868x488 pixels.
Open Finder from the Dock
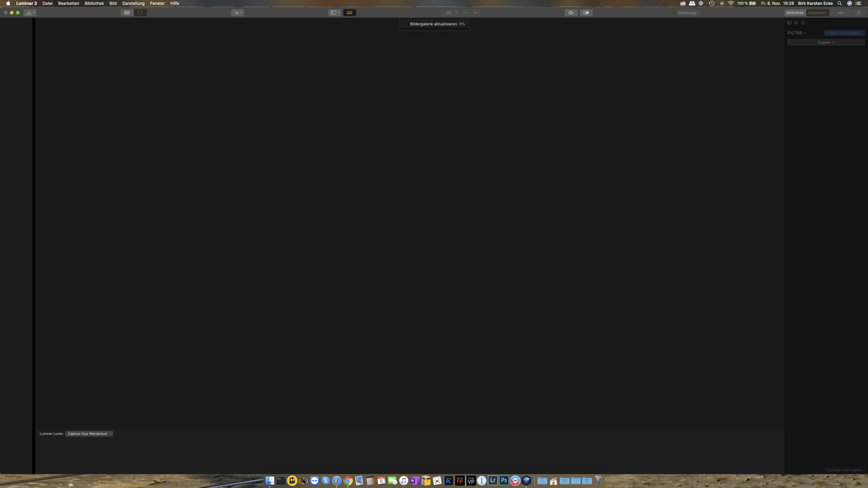click(x=270, y=481)
